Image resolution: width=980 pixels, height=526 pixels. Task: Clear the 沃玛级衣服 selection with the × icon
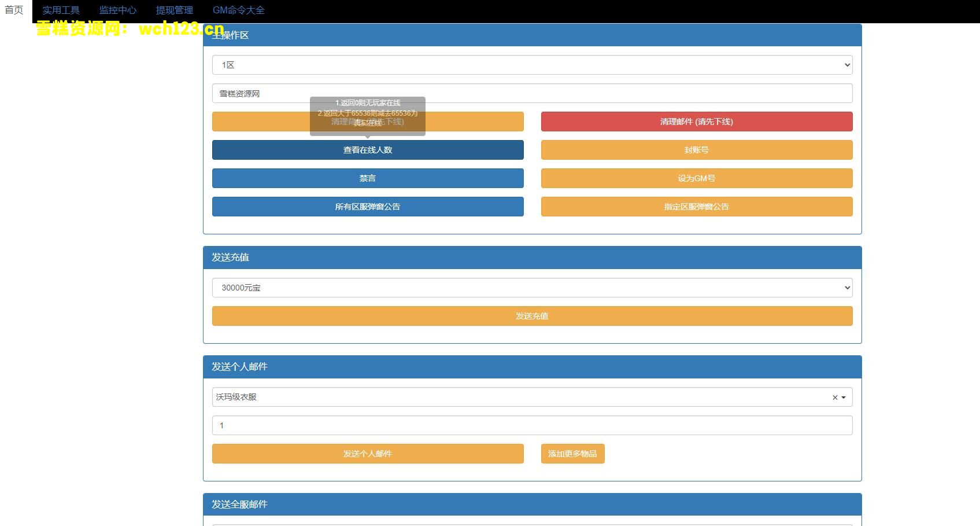(834, 398)
